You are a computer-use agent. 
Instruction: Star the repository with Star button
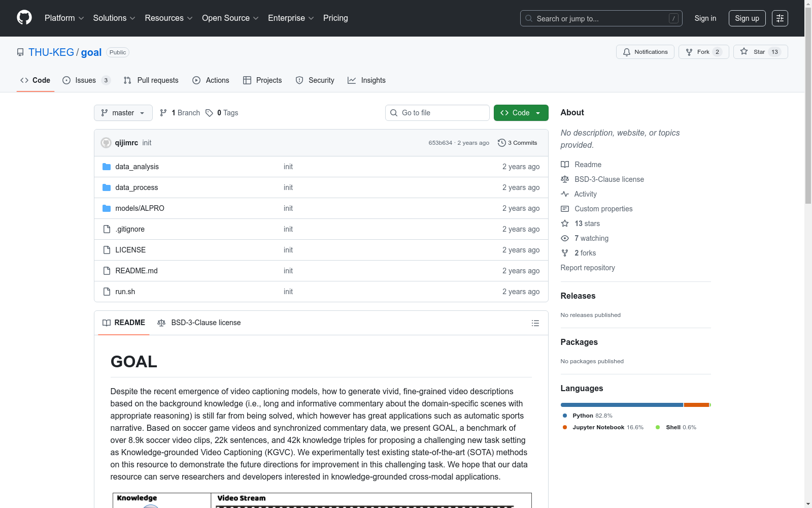761,52
